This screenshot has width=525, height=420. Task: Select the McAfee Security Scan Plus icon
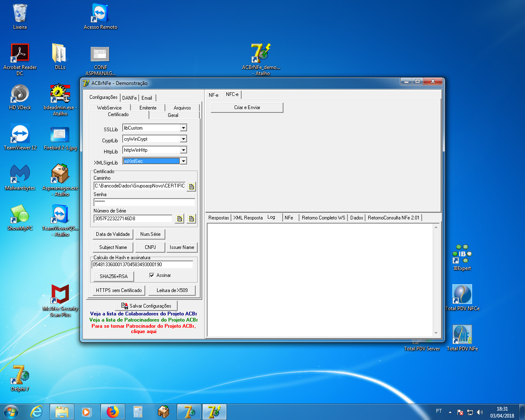click(x=60, y=301)
